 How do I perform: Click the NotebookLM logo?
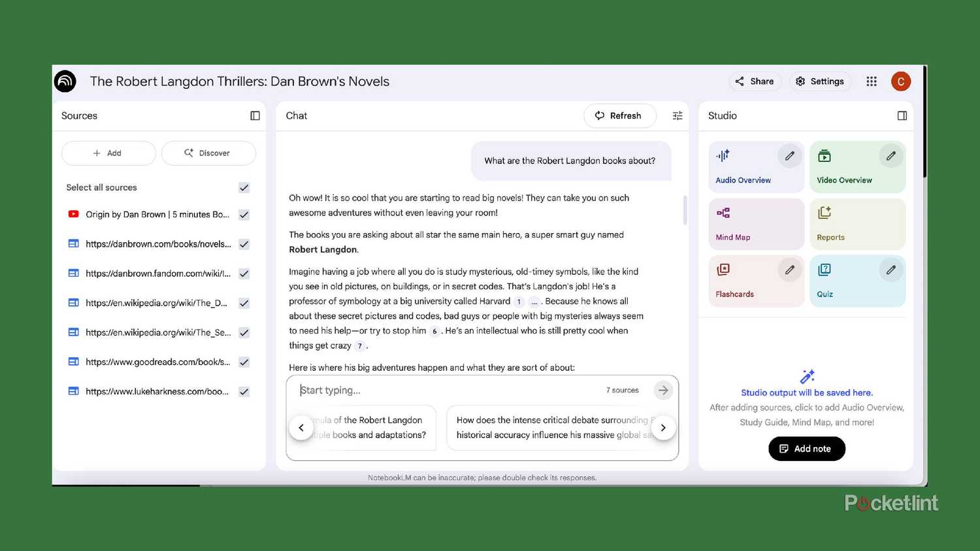click(65, 81)
